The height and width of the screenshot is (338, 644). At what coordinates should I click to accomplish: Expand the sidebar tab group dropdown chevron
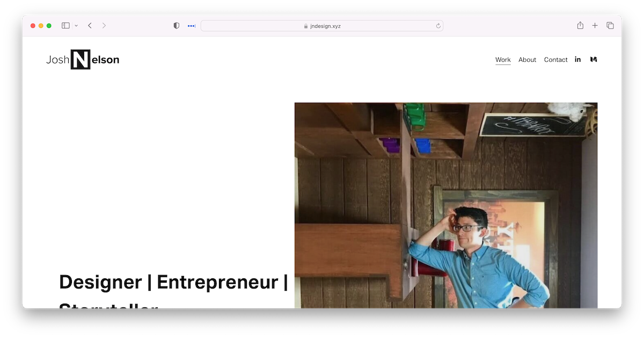[x=76, y=26]
